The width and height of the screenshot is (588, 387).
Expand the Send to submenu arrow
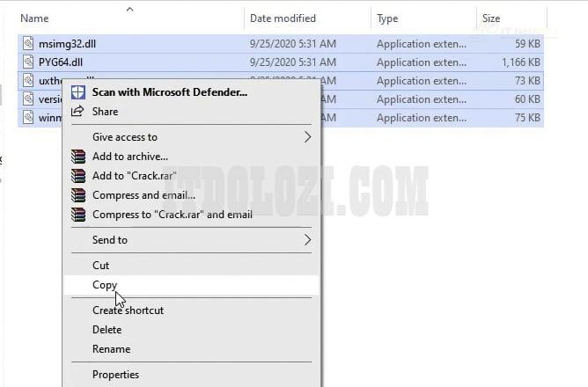[x=307, y=240]
